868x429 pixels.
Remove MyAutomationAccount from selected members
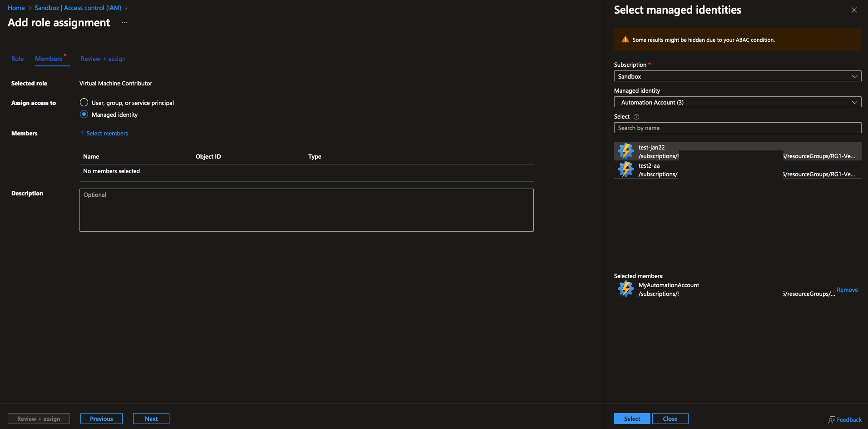click(847, 289)
